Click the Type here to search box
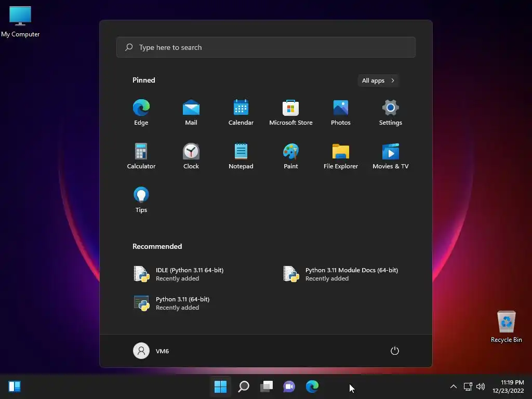The image size is (532, 399). pyautogui.click(x=266, y=47)
